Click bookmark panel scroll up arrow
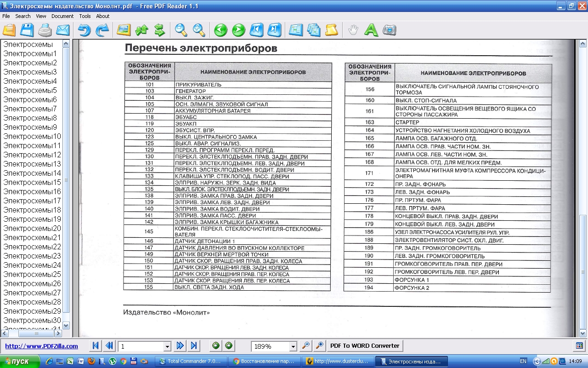This screenshot has width=588, height=368. point(66,44)
